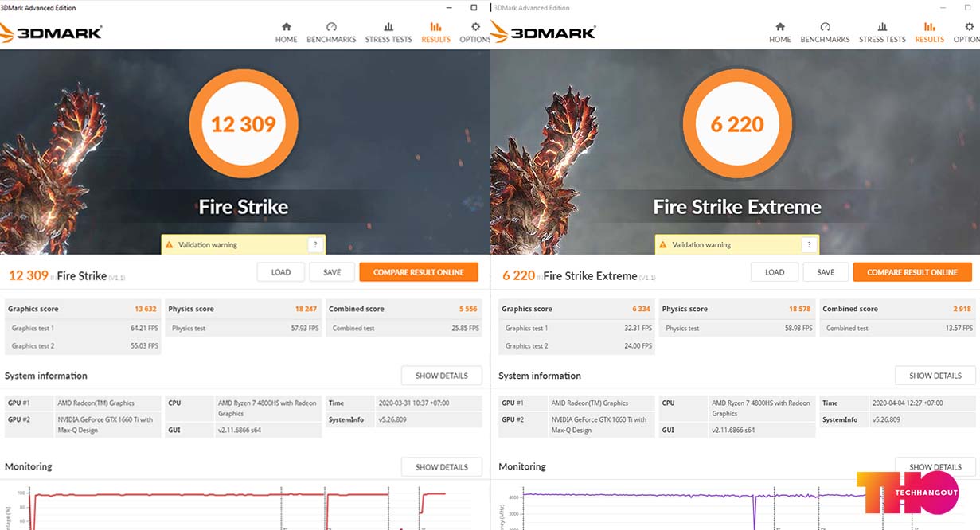The height and width of the screenshot is (530, 980).
Task: Open HOME in the right 3DMark window
Action: pyautogui.click(x=779, y=33)
